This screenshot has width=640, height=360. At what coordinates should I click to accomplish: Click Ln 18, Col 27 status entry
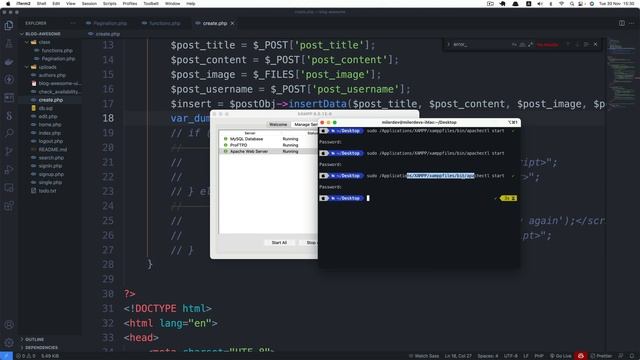[458, 356]
